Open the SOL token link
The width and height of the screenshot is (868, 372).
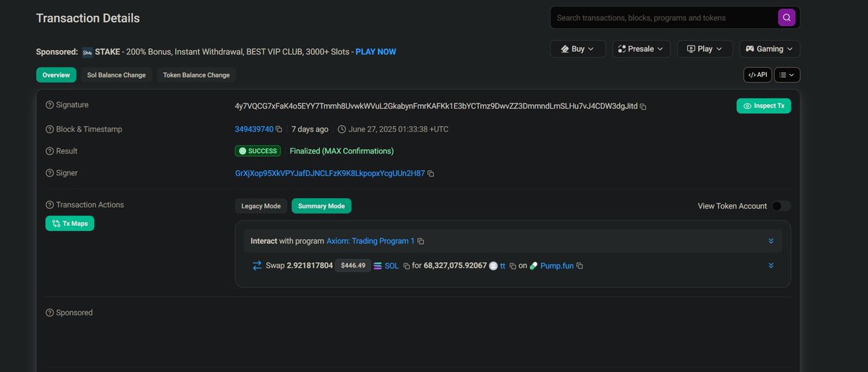tap(391, 266)
